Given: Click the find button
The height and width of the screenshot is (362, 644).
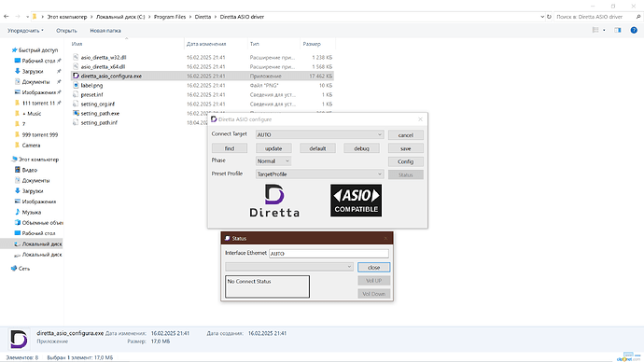Looking at the screenshot, I should pyautogui.click(x=230, y=148).
